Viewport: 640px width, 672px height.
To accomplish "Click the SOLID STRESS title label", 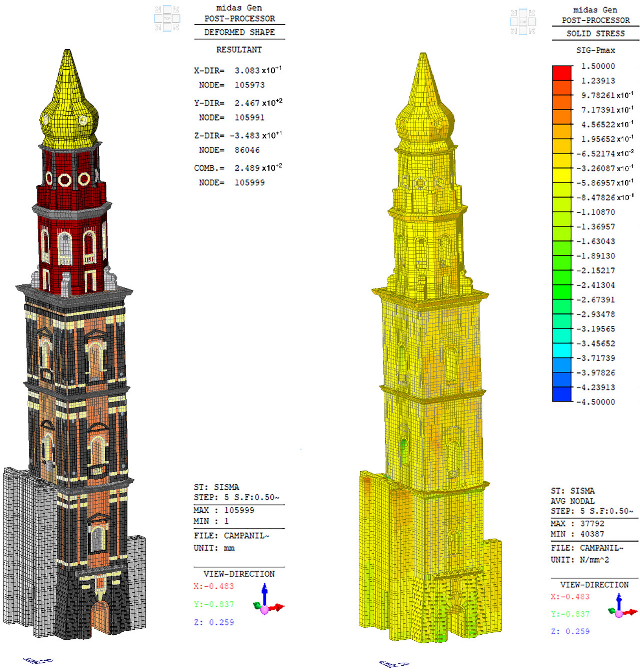I will point(595,33).
